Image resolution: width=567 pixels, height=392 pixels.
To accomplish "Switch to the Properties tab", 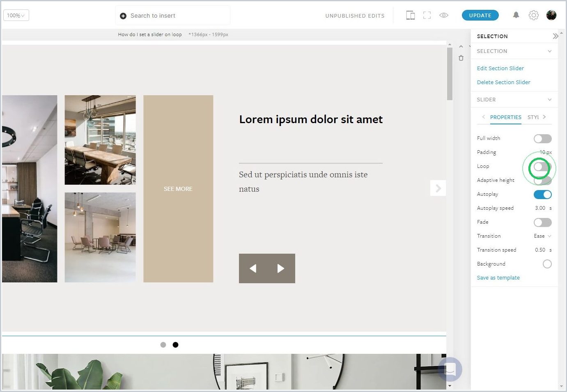I will coord(506,117).
